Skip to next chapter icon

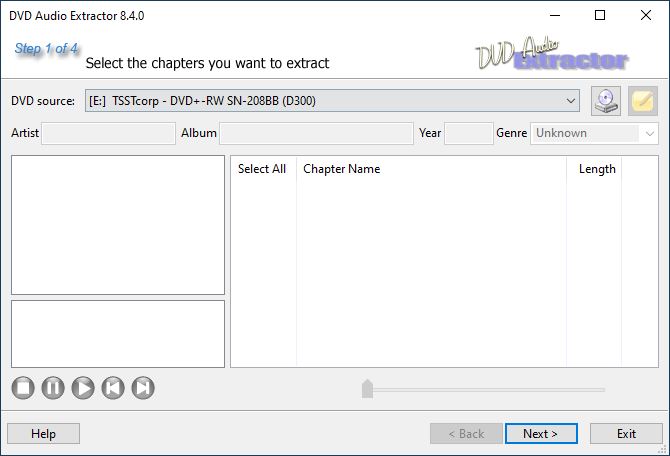(x=143, y=388)
